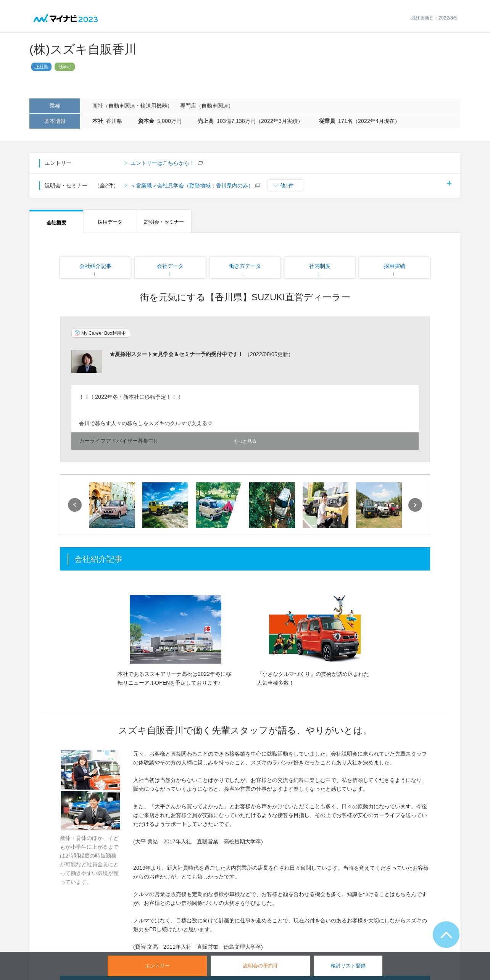Click the 検討リスト登録 button
Image resolution: width=490 pixels, height=980 pixels.
[348, 965]
